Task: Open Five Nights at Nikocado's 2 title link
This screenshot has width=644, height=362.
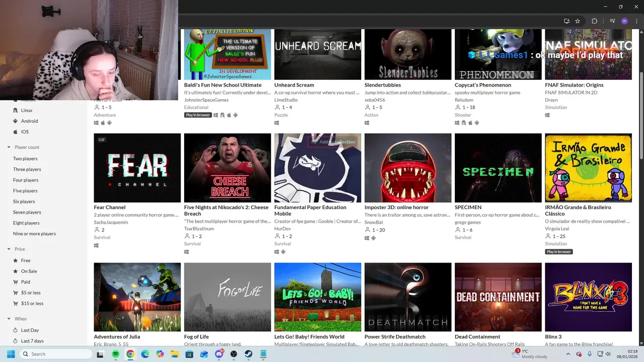Action: click(226, 210)
